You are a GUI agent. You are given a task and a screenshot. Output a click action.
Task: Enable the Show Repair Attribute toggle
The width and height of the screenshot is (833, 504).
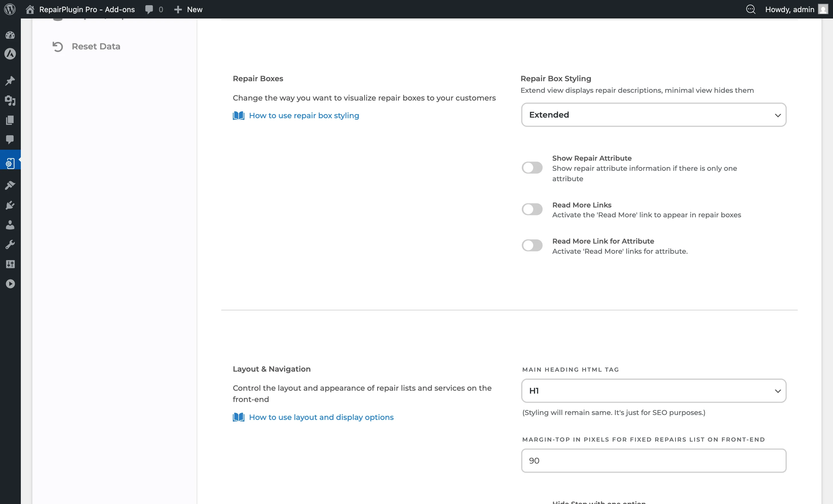[x=532, y=168]
